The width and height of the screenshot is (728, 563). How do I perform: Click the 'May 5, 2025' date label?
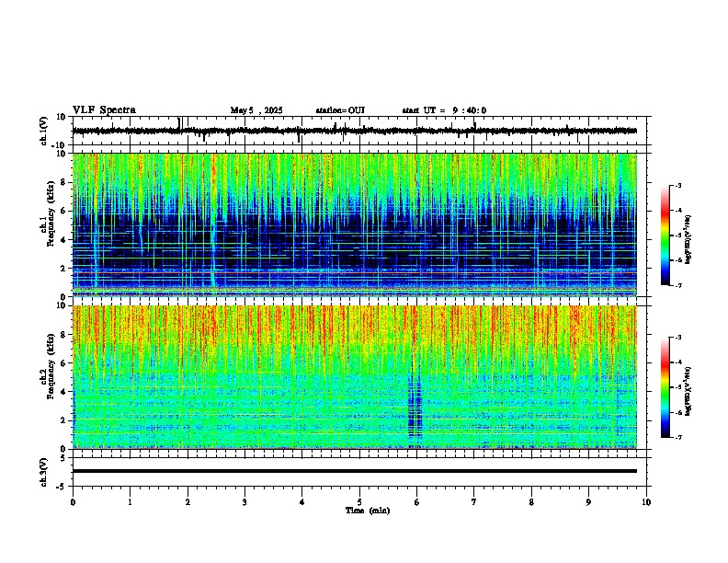(256, 110)
